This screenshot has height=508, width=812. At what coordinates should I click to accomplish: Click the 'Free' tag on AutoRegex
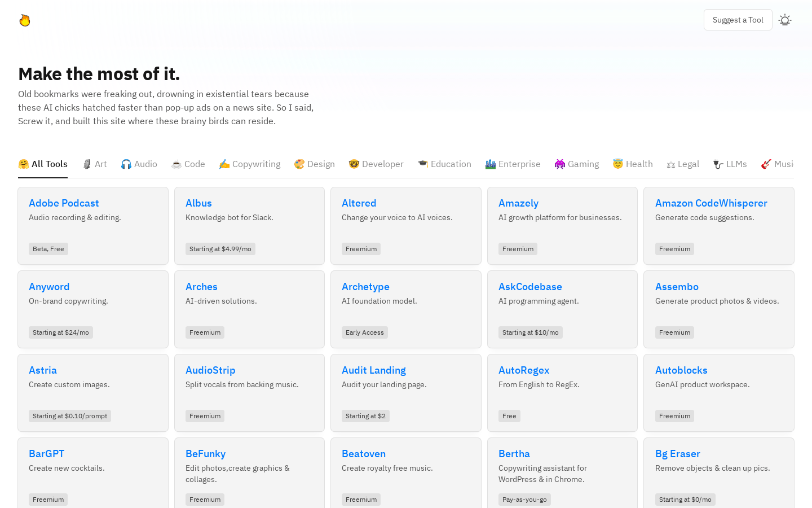(x=509, y=416)
